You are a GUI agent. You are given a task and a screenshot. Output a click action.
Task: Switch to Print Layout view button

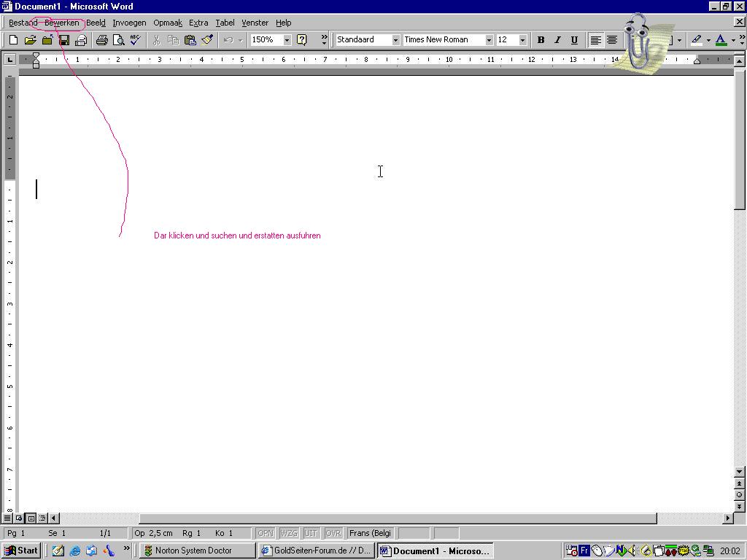tap(31, 518)
